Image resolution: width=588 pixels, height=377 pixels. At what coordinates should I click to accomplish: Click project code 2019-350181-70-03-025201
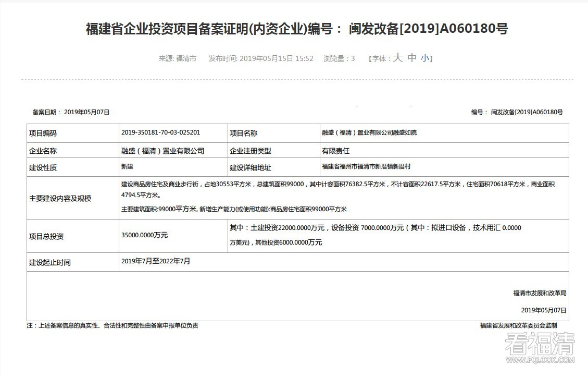(x=160, y=132)
